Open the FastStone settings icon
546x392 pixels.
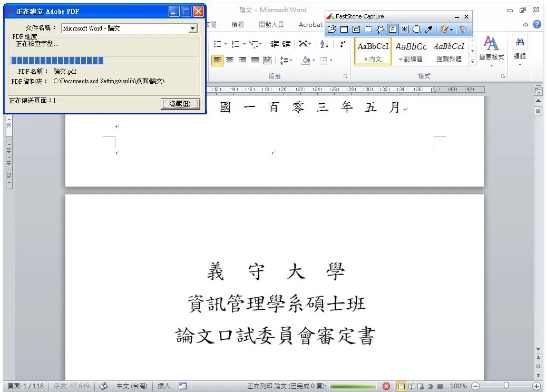[463, 30]
